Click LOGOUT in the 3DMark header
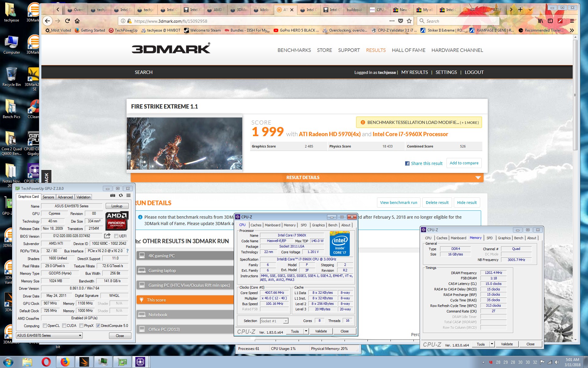Screen dimensions: 588x368 (474, 72)
